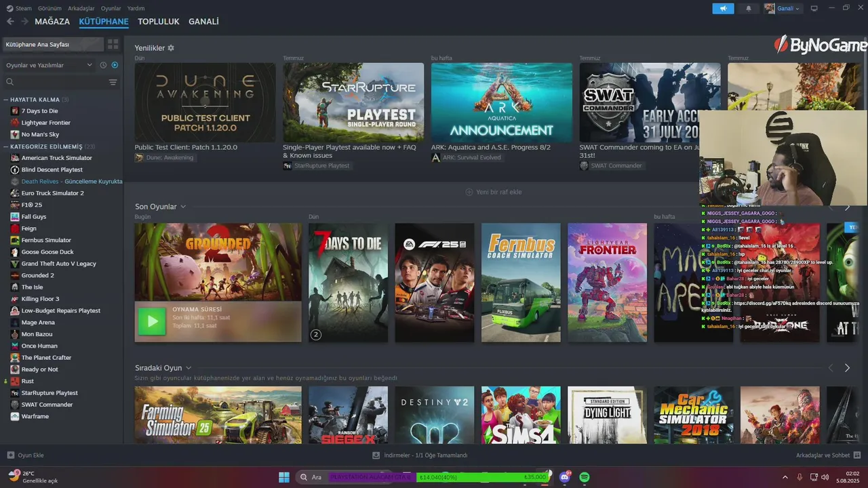
Task: Open 7 Days to Die cover art
Action: click(x=349, y=283)
